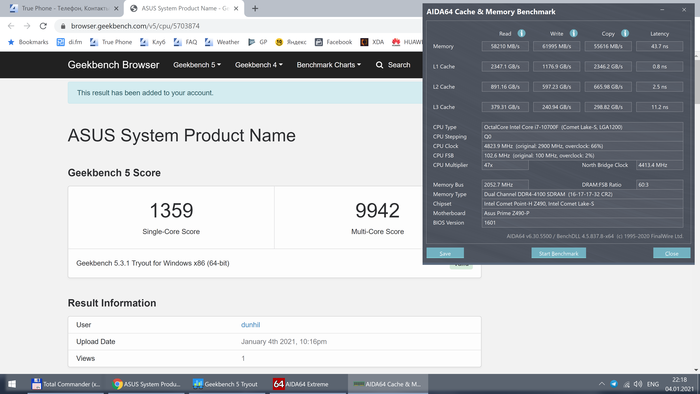This screenshot has width=700, height=394.
Task: Open the FAQ bookmark
Action: click(185, 42)
